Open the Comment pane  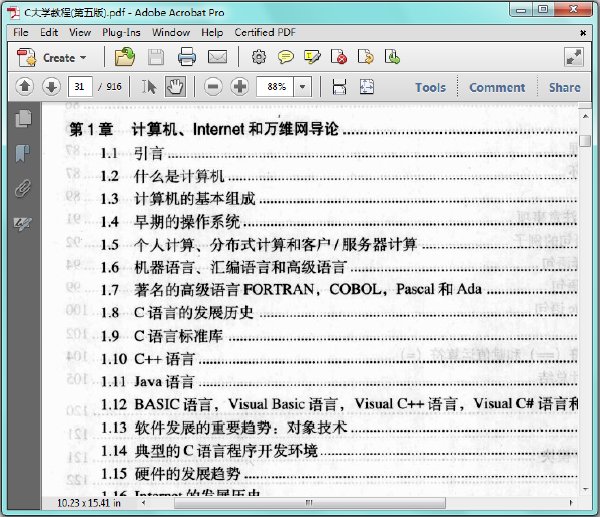coord(497,88)
